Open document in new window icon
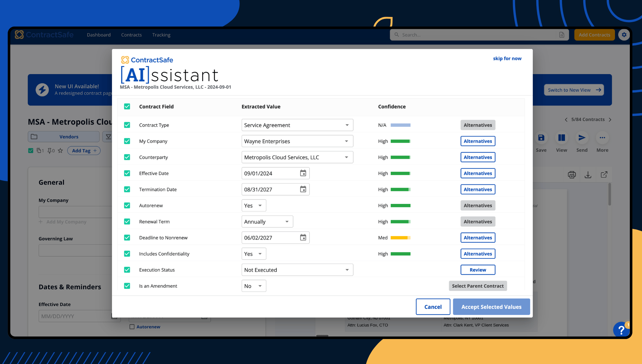The width and height of the screenshot is (642, 364). 604,175
